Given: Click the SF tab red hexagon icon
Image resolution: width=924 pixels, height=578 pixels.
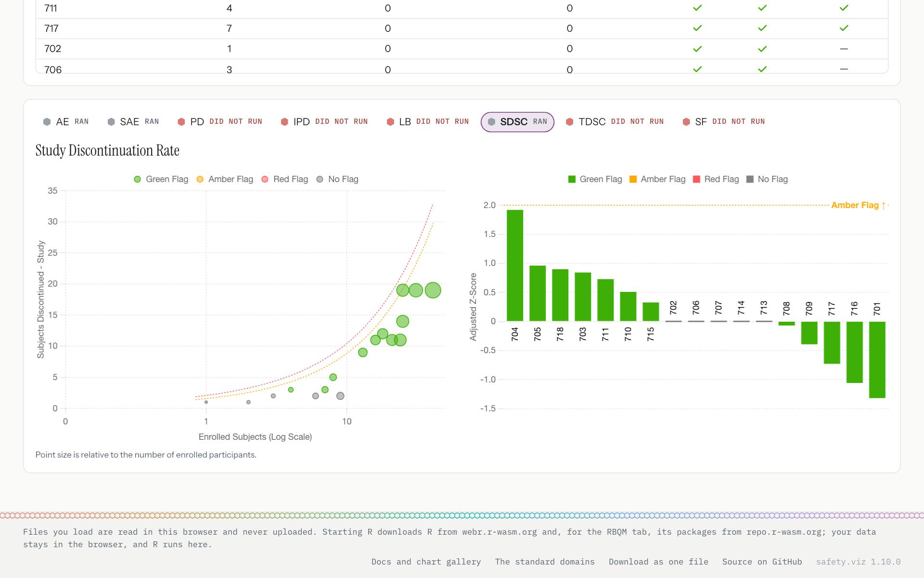Looking at the screenshot, I should tap(686, 122).
